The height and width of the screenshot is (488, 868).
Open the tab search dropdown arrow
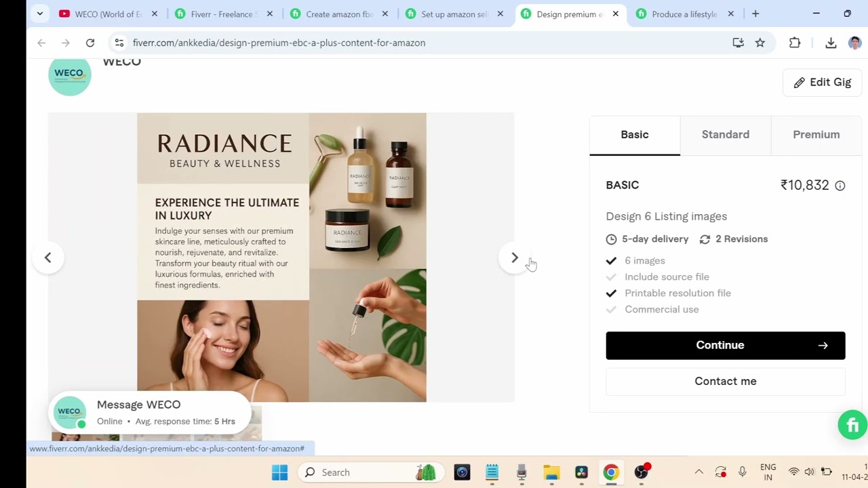coord(40,14)
